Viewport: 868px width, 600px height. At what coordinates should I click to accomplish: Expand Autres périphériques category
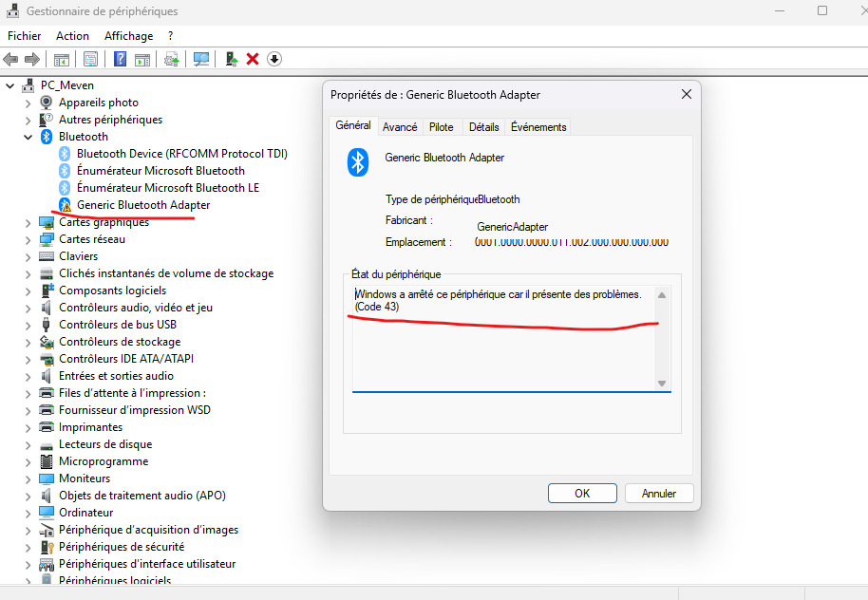[x=28, y=121]
